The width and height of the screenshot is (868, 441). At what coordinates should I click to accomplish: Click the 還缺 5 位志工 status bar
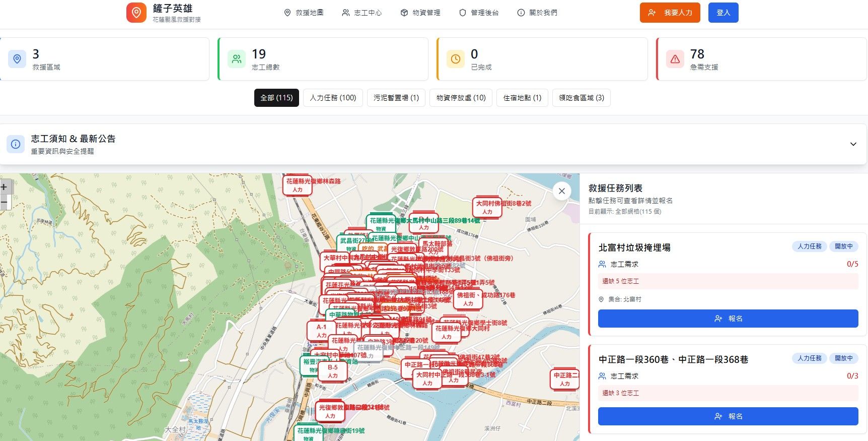click(x=728, y=281)
